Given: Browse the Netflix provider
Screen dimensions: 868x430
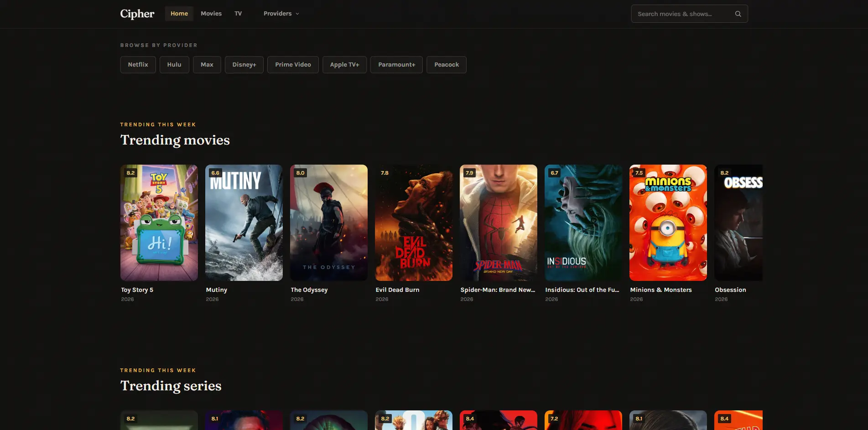Looking at the screenshot, I should (138, 65).
